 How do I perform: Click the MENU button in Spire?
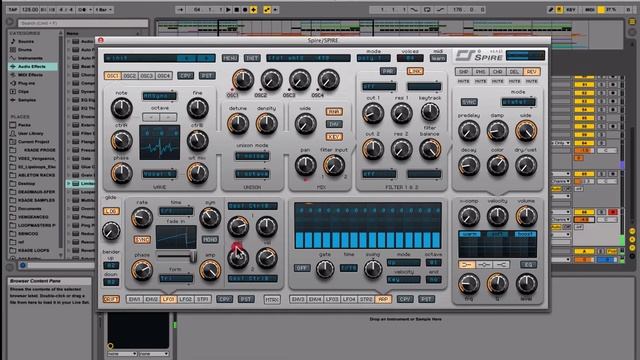pyautogui.click(x=230, y=58)
